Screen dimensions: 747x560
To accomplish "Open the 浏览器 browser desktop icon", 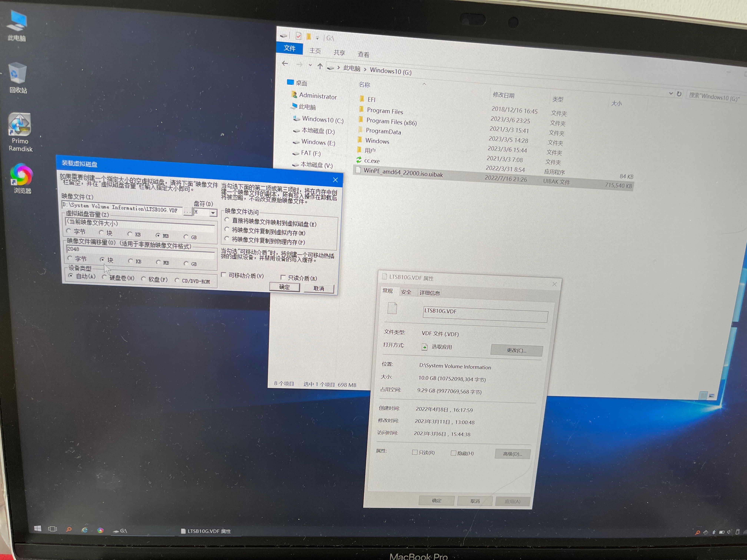I will 22,179.
